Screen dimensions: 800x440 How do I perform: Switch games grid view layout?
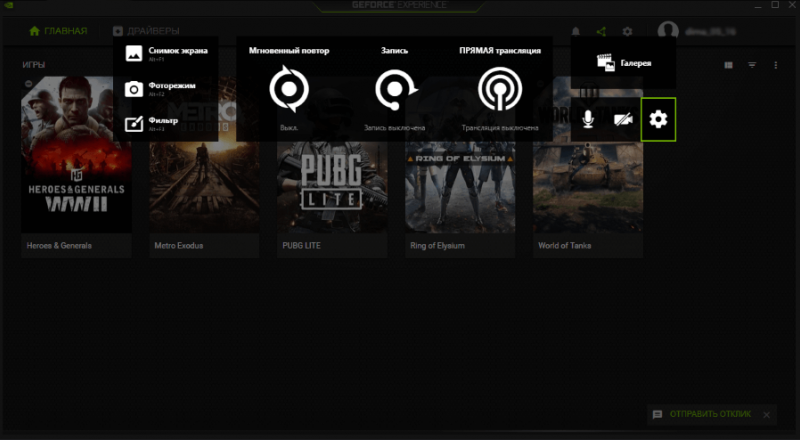coord(729,65)
